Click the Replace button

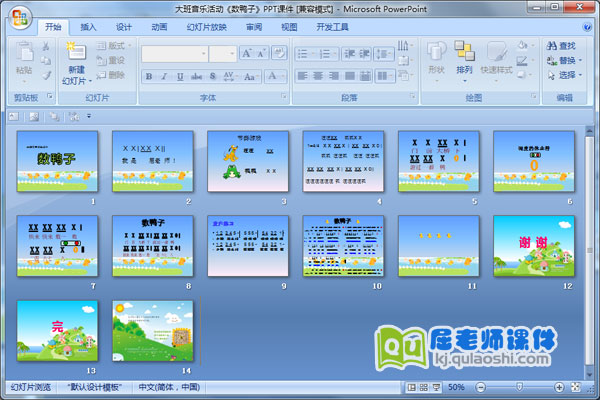click(564, 60)
